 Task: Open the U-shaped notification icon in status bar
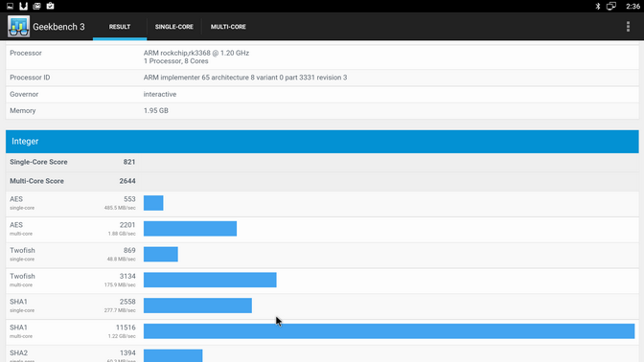point(23,6)
